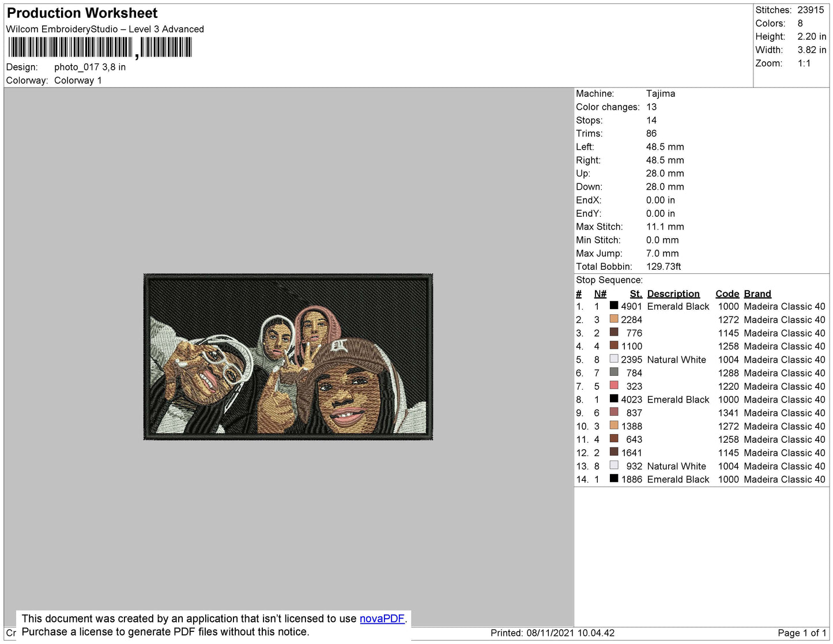The image size is (833, 644).
Task: Click stitch count 1886 in row 14
Action: 631,479
